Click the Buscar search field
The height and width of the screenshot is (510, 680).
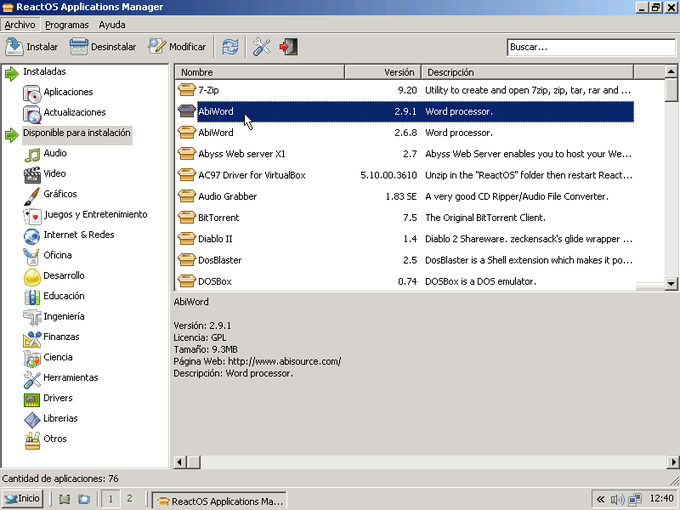591,47
